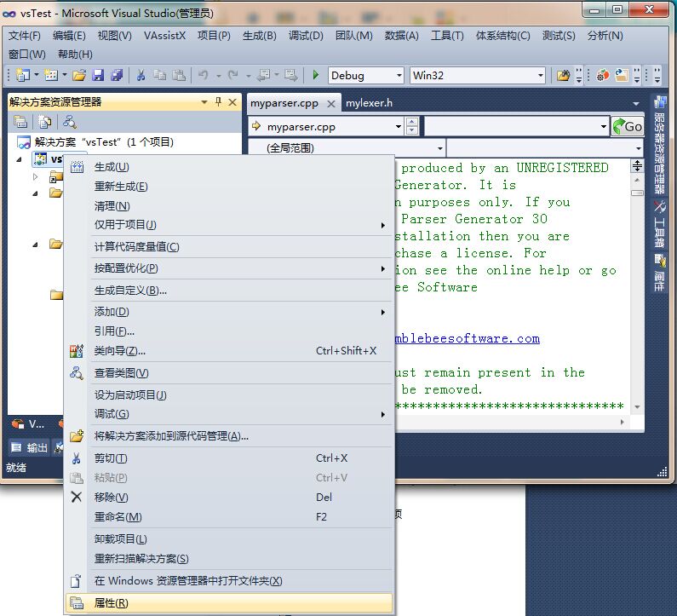Select 重命名(M) in the context menu

tap(229, 516)
